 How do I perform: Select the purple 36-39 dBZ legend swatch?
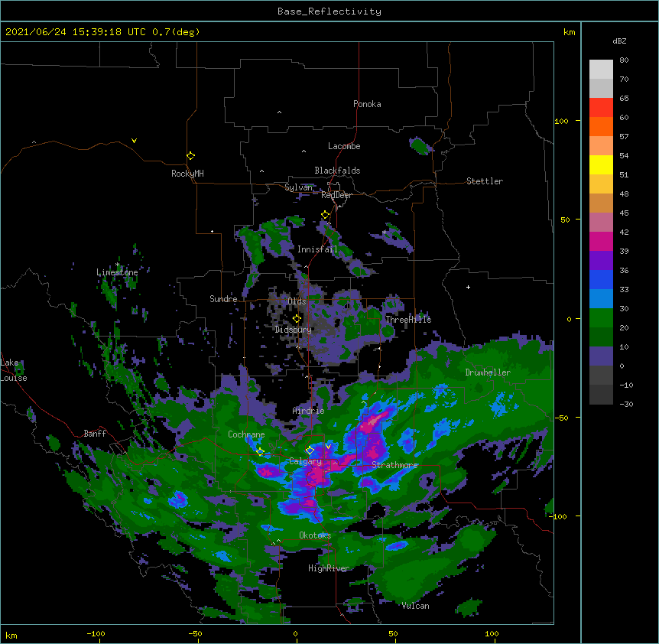(x=601, y=261)
